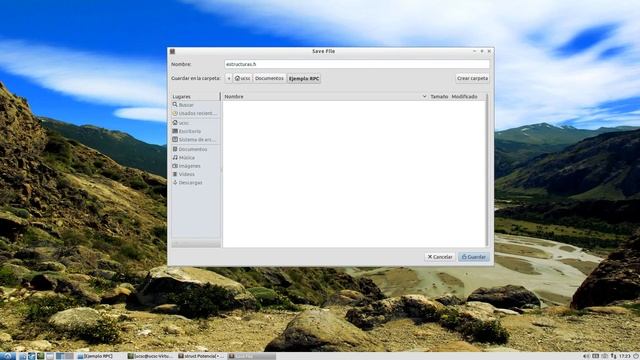Click the Guardar button to save
This screenshot has height=360, width=640.
tap(473, 257)
